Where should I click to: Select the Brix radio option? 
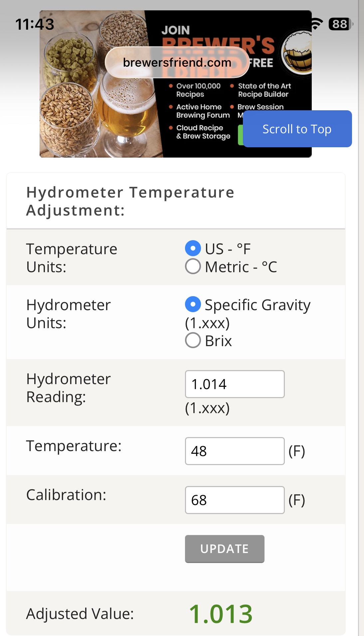pos(193,340)
